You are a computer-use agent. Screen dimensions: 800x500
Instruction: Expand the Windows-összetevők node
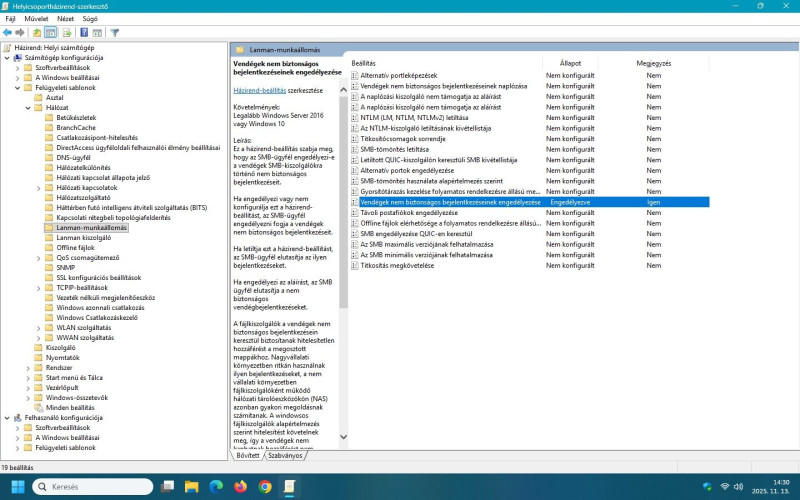tap(28, 397)
